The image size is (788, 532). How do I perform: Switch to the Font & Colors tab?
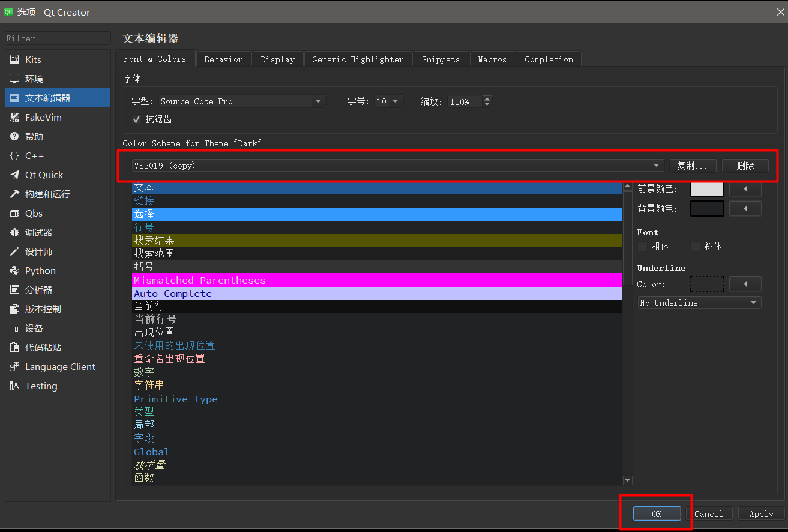[155, 59]
